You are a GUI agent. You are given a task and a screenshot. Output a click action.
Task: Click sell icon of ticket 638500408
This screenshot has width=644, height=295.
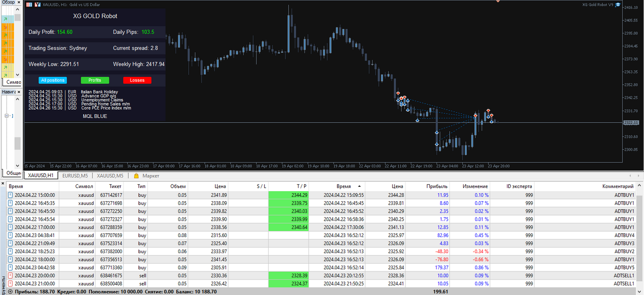(x=10, y=284)
